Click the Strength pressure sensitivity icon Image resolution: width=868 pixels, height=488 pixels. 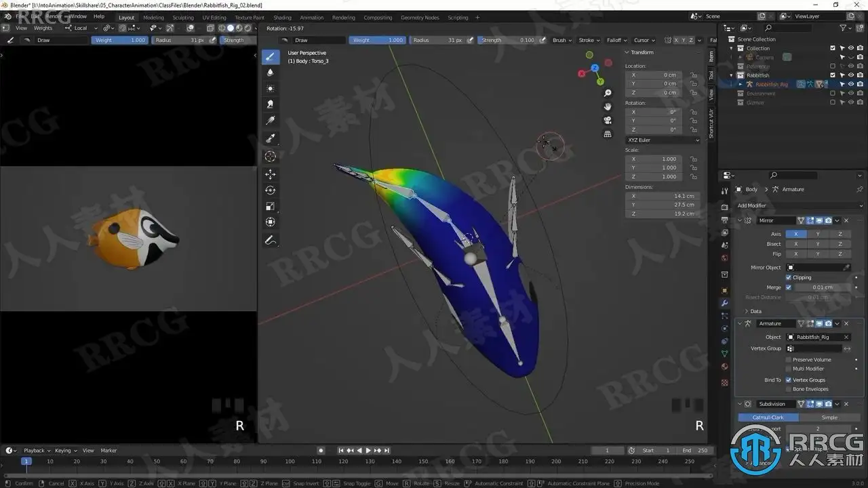pos(540,40)
